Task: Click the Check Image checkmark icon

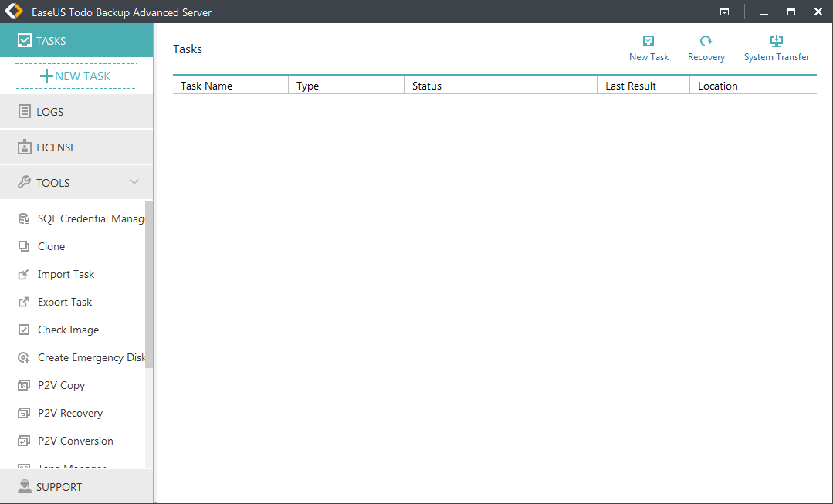Action: 24,330
